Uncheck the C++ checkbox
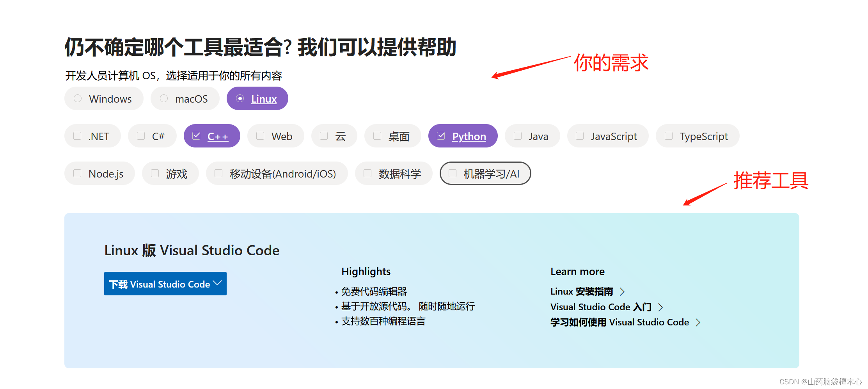 pyautogui.click(x=212, y=136)
